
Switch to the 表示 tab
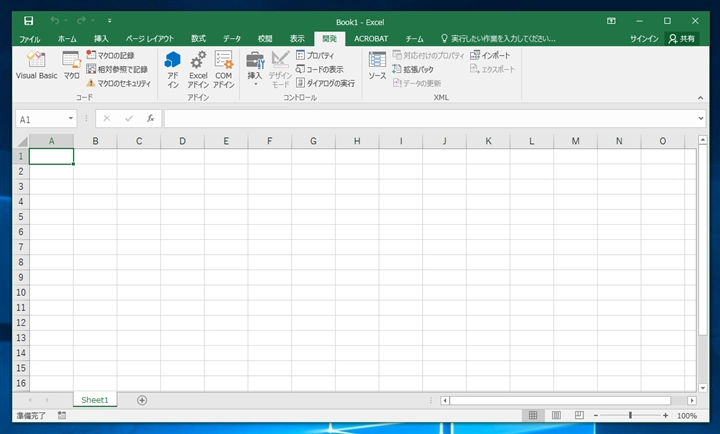297,39
